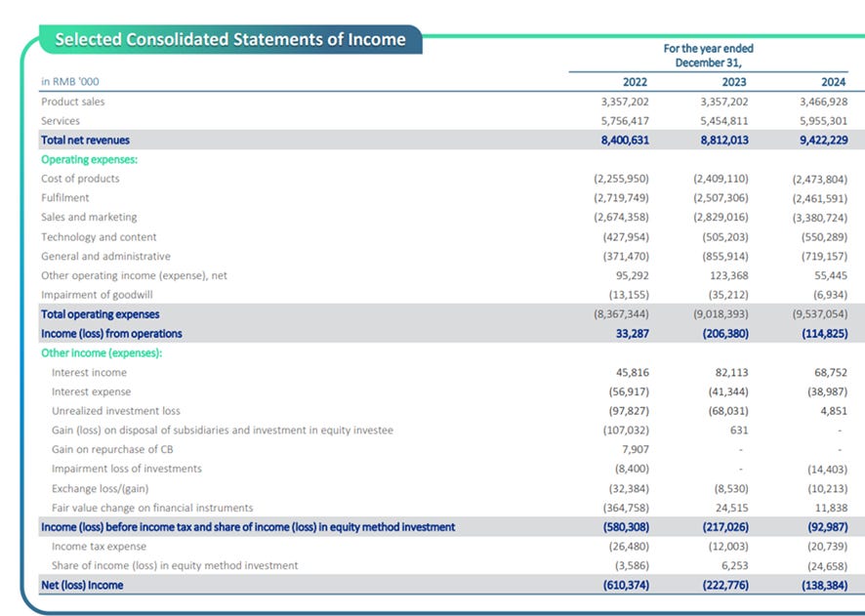Screen dimensions: 865x616
Task: Click the 'Technology and content' row label
Action: point(99,237)
